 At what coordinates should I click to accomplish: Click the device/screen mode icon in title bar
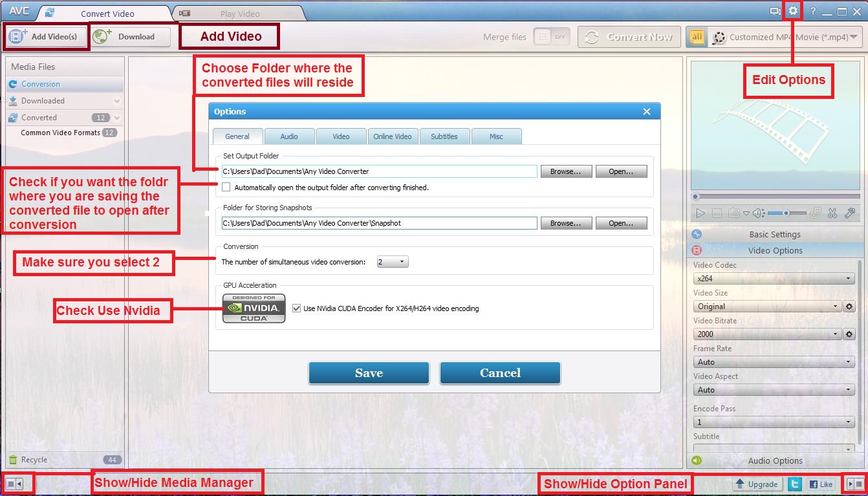pyautogui.click(x=775, y=11)
